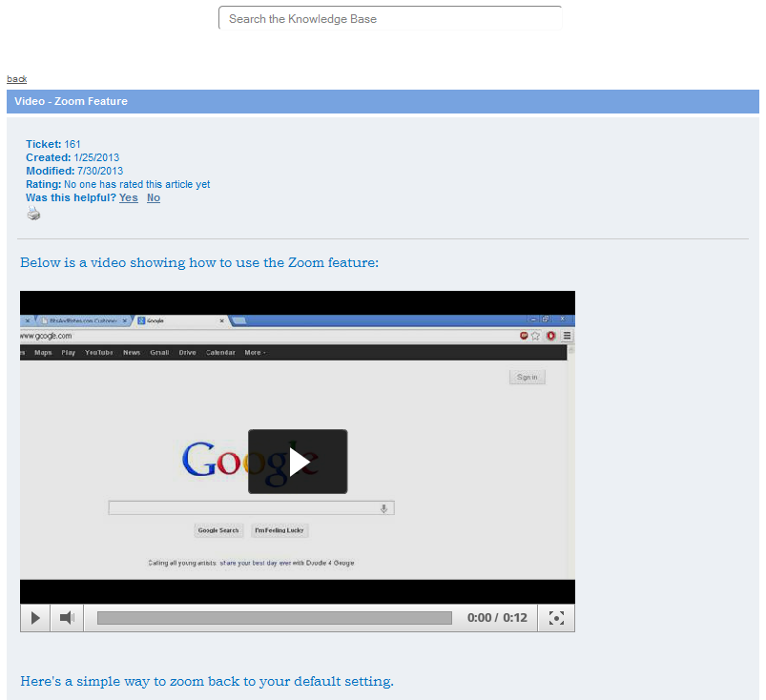
Task: Select the 'Video - Zoom Feature' article title
Action: 71,101
